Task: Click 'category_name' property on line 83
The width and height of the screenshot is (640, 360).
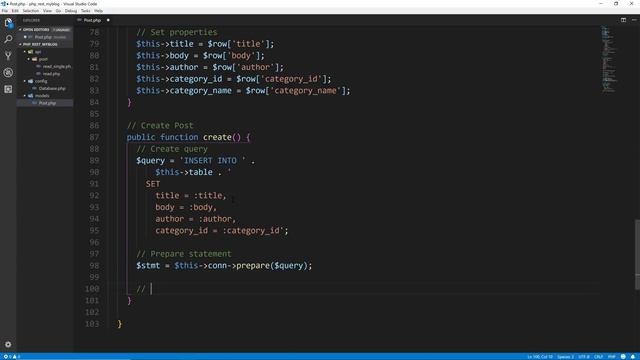Action: coord(200,91)
